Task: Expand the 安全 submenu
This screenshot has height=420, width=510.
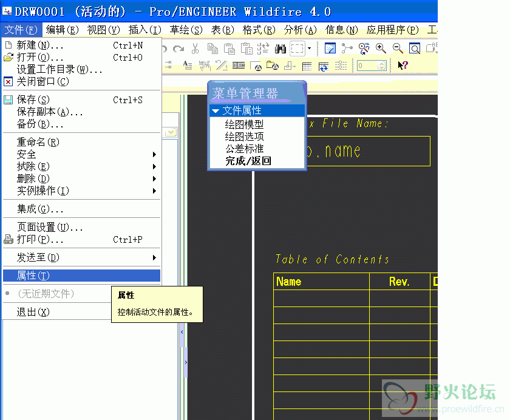Action: (81, 154)
